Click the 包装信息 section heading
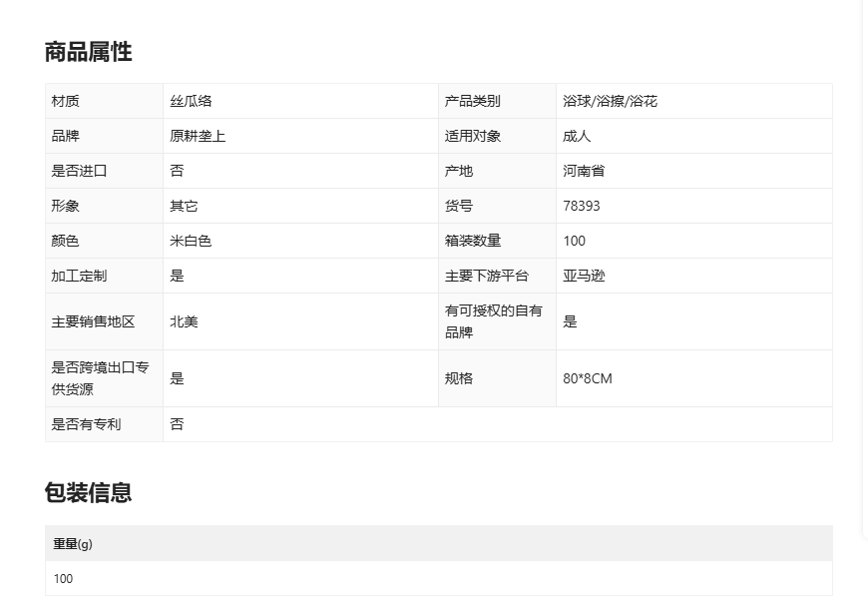This screenshot has width=868, height=609. 88,493
